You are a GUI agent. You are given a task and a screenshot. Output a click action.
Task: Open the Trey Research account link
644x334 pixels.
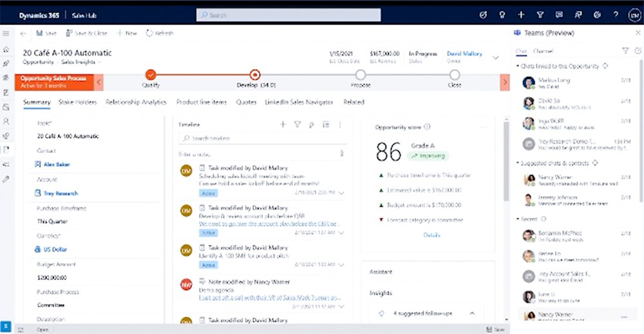[61, 193]
